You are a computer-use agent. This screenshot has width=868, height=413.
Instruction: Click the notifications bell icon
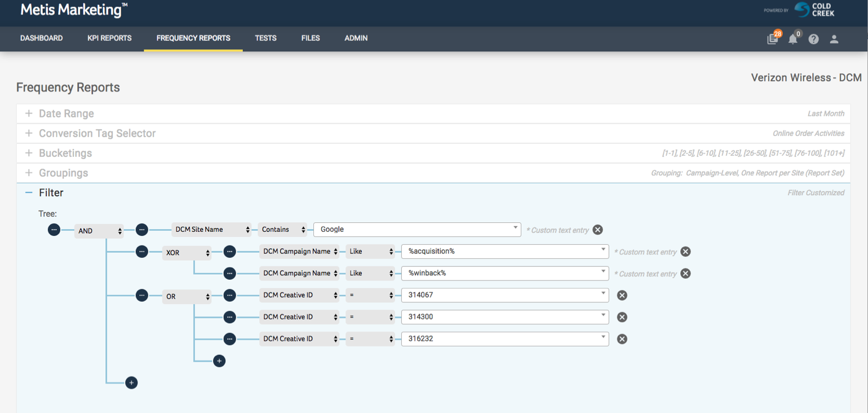coord(793,39)
